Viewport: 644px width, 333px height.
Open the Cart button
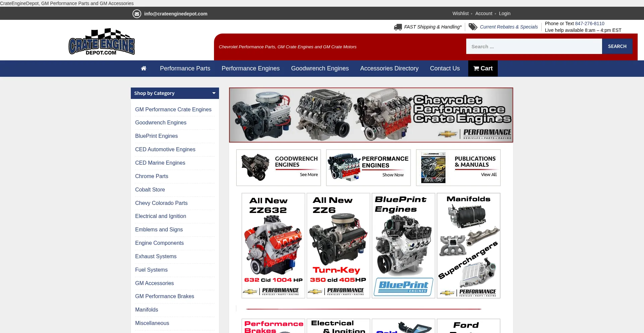point(483,68)
